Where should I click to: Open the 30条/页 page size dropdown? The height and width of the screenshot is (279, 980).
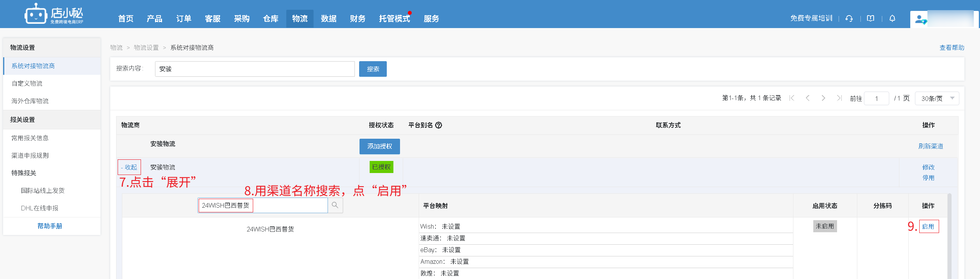click(x=937, y=99)
